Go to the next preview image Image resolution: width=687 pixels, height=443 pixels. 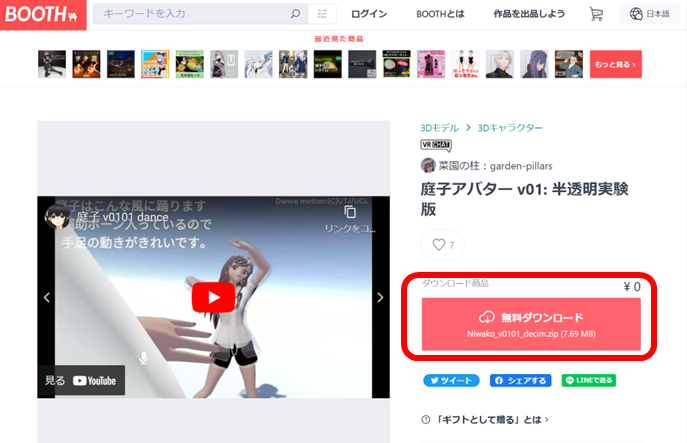380,297
